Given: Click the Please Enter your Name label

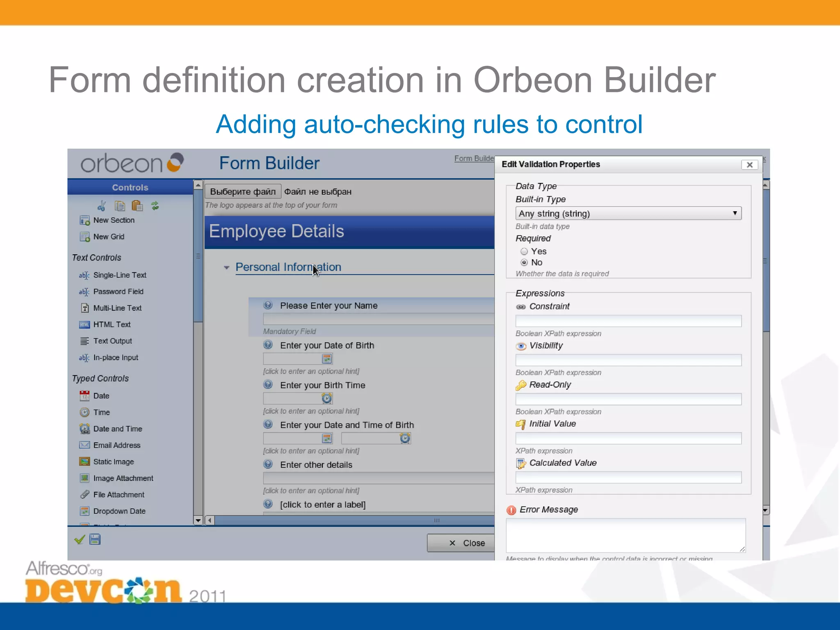Looking at the screenshot, I should pos(329,306).
